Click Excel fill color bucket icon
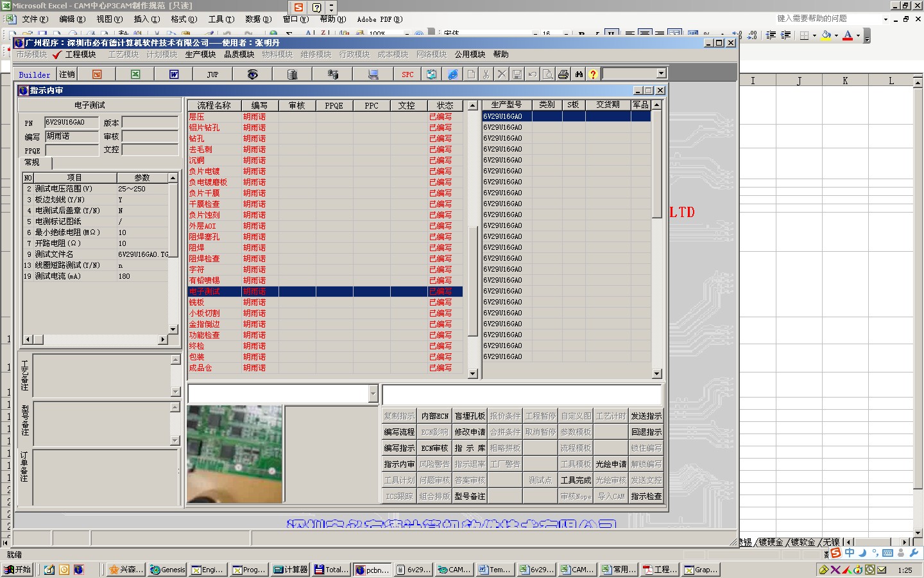 point(826,35)
